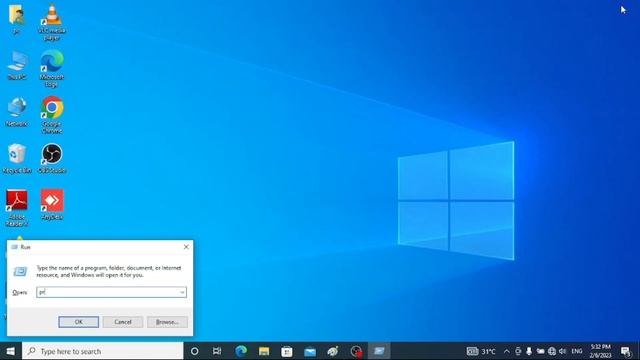Viewport: 640px width, 360px height.
Task: Open VLC media player desktop shortcut
Action: [x=52, y=22]
